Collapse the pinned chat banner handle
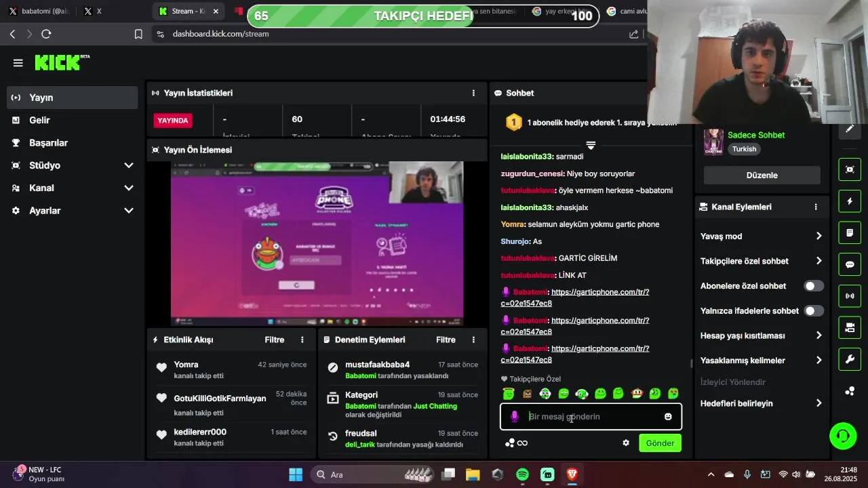 pos(591,145)
